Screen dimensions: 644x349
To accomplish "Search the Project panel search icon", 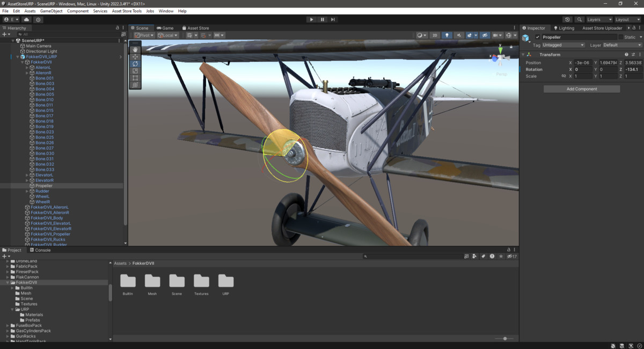I will pyautogui.click(x=367, y=256).
